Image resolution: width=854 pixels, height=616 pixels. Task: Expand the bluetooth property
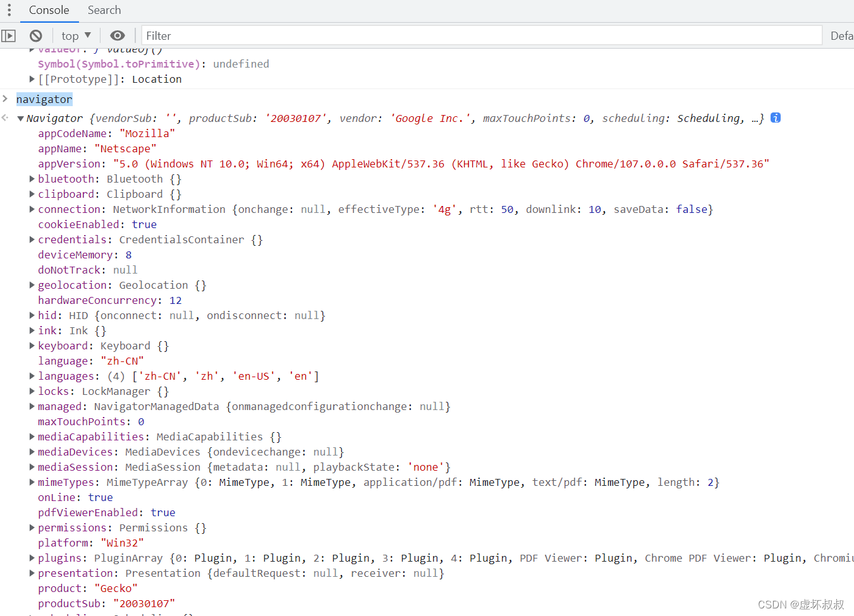32,179
